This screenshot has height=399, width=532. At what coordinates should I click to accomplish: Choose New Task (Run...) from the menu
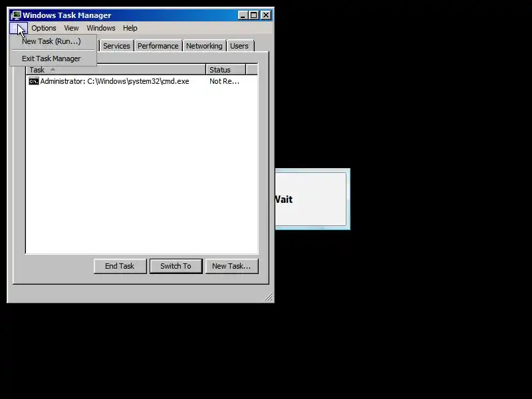(53, 41)
